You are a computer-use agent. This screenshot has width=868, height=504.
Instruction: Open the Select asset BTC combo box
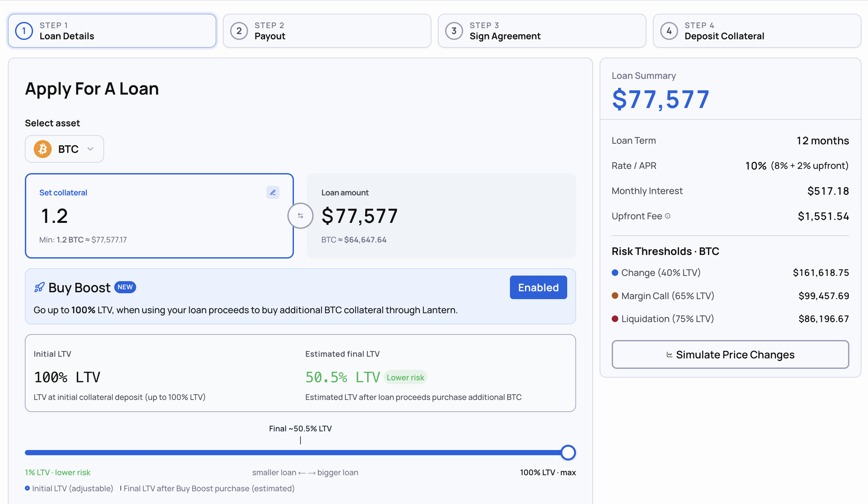pos(64,149)
